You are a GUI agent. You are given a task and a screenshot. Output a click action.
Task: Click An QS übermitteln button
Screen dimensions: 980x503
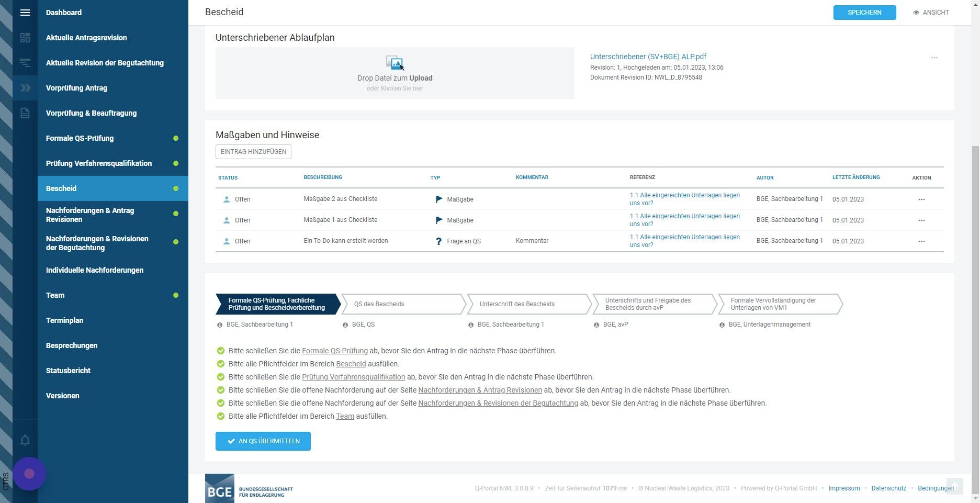click(263, 441)
